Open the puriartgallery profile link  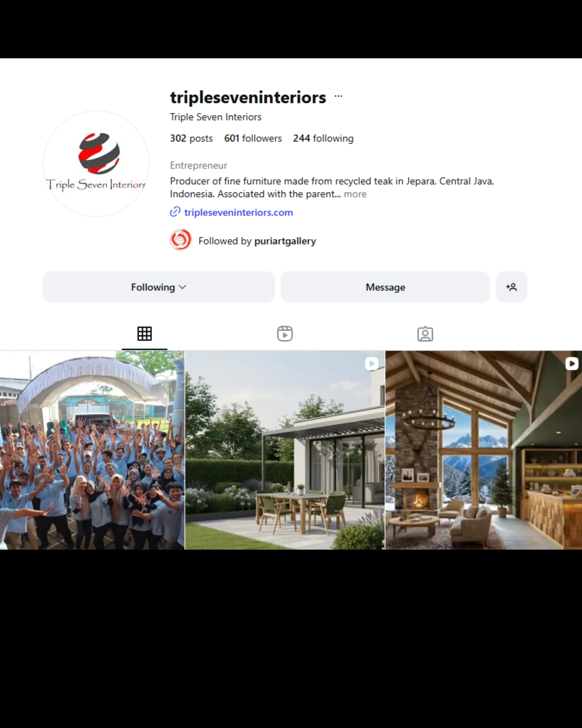285,241
